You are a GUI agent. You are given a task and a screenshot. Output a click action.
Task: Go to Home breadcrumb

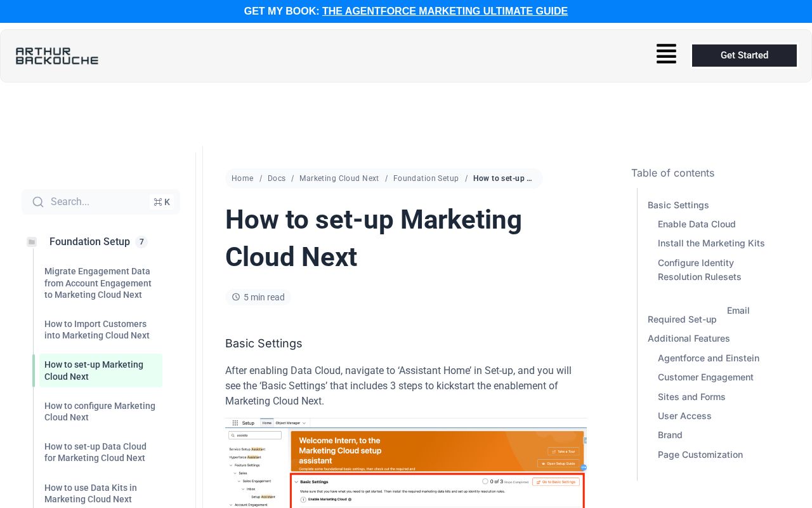click(242, 178)
